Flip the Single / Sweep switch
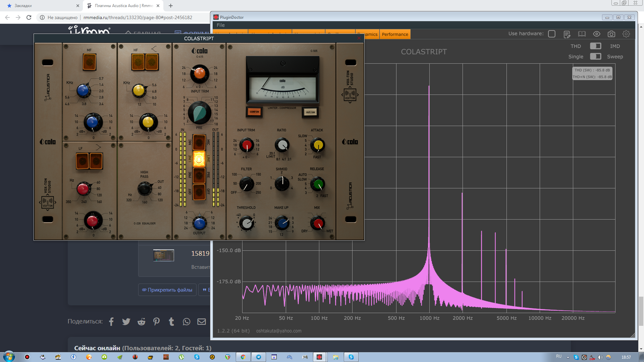The image size is (644, 362). click(x=596, y=56)
